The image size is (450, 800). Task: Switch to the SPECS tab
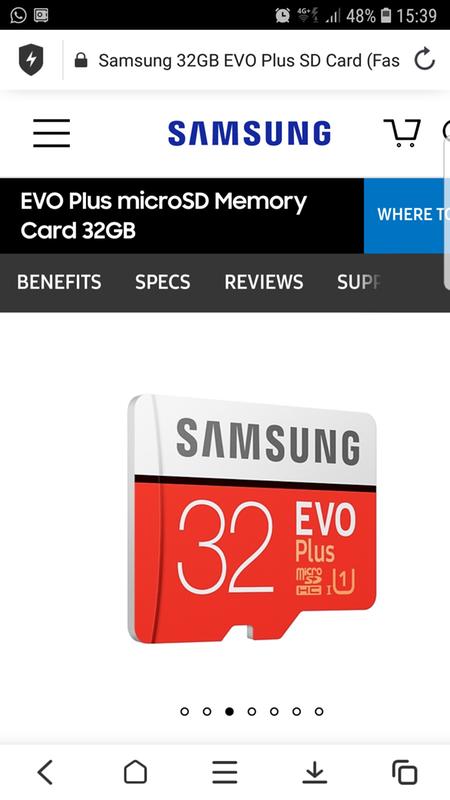pos(163,282)
